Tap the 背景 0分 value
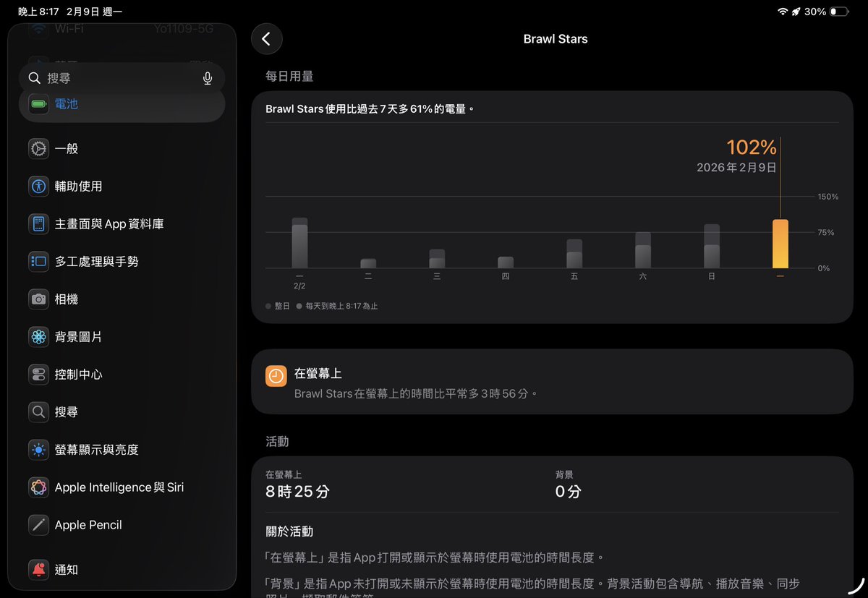This screenshot has width=868, height=598. (x=569, y=492)
